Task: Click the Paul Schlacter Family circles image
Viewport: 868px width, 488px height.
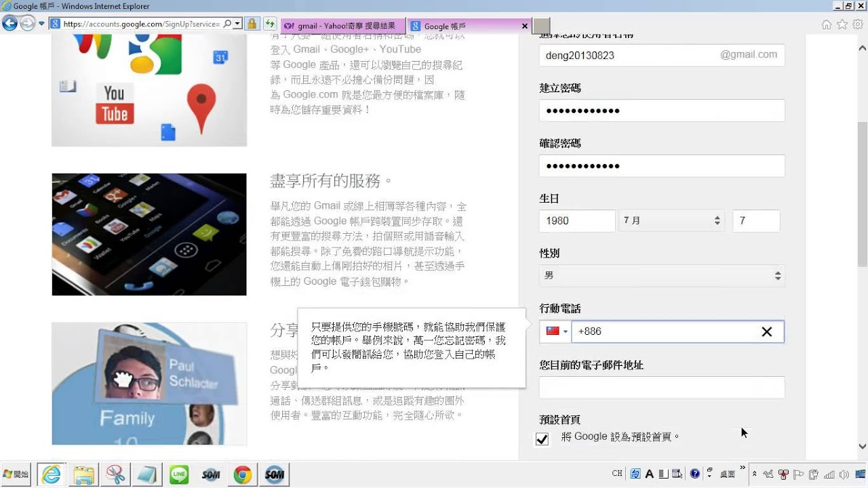Action: coord(149,384)
